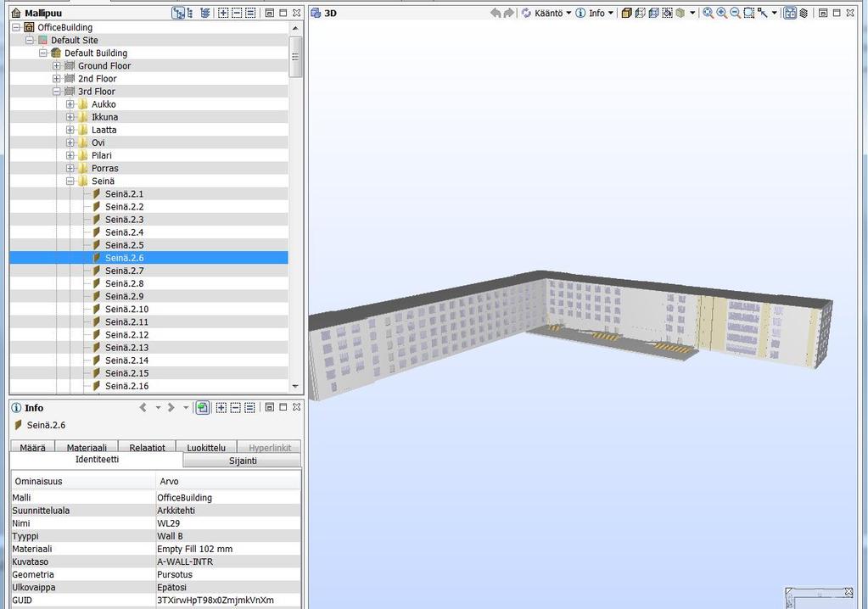Click the collapse all minus icon in Mallipuu
Screen dimensions: 868x609
tap(237, 13)
